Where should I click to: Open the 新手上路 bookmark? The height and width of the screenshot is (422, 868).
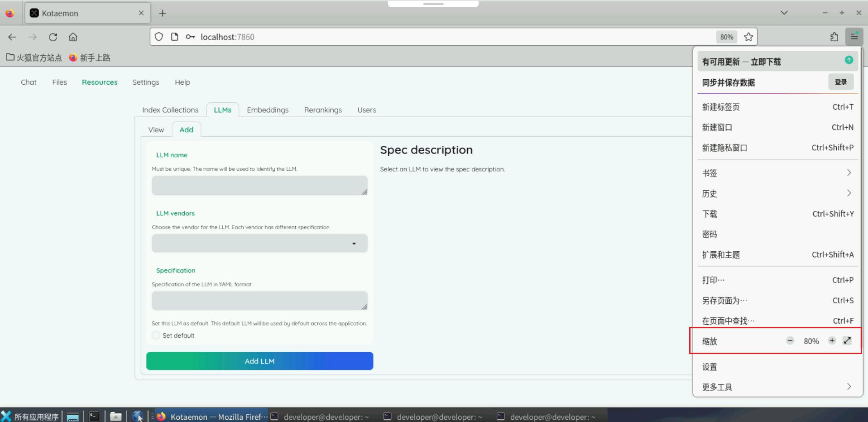(x=90, y=58)
